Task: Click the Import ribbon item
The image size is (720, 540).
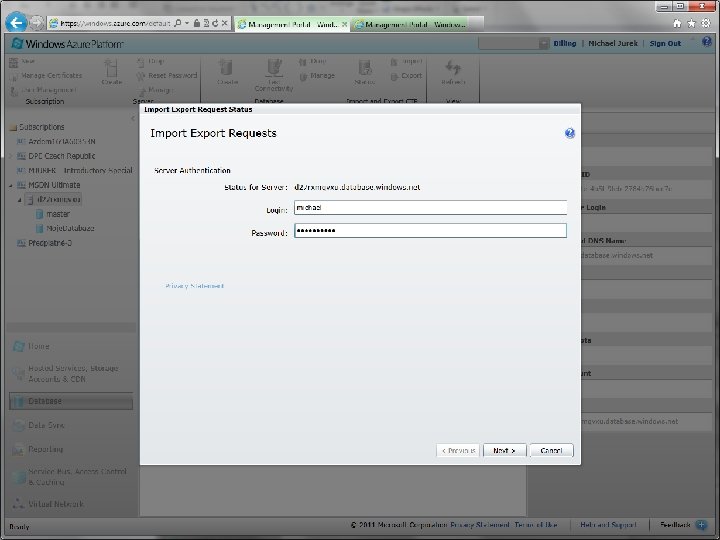Action: click(406, 61)
